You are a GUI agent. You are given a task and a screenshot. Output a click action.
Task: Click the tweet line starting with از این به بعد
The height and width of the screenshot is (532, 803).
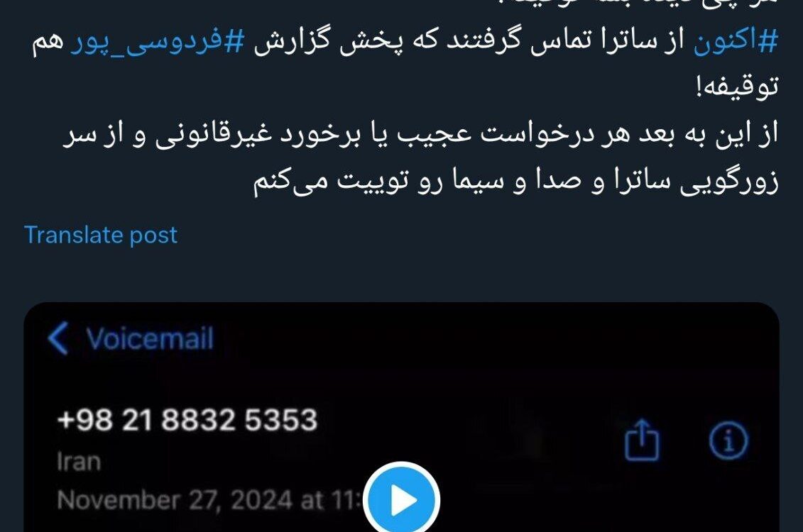pyautogui.click(x=420, y=135)
